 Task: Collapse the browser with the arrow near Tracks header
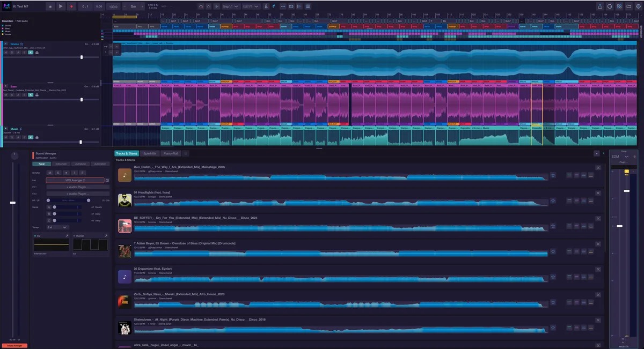(596, 153)
